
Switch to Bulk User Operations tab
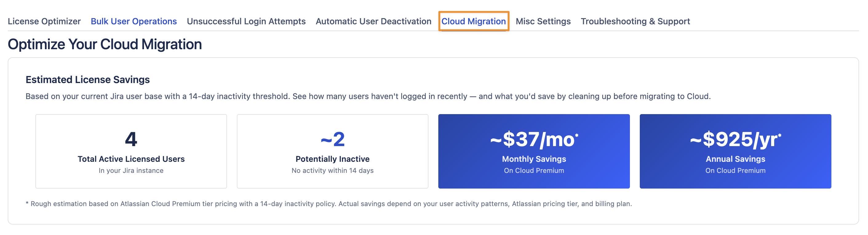[134, 21]
